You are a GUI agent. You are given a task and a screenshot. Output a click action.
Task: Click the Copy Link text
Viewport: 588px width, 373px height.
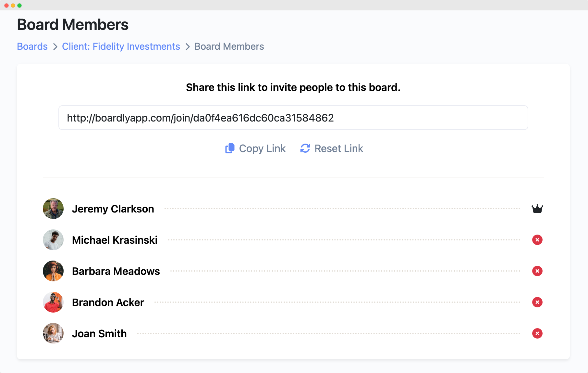262,148
